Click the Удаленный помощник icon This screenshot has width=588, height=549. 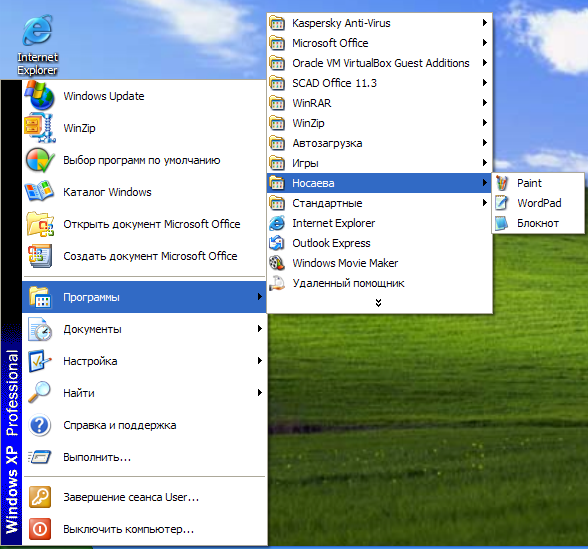point(277,283)
